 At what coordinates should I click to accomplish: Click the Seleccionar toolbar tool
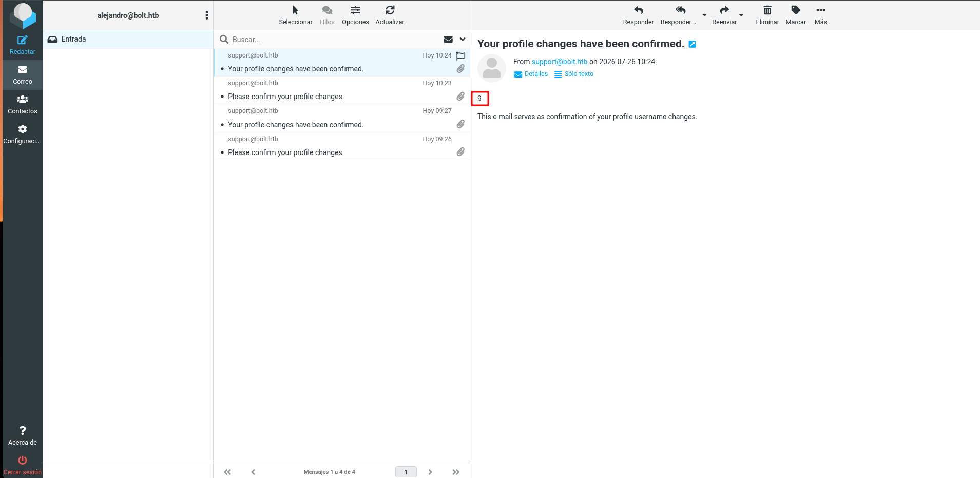tap(296, 15)
